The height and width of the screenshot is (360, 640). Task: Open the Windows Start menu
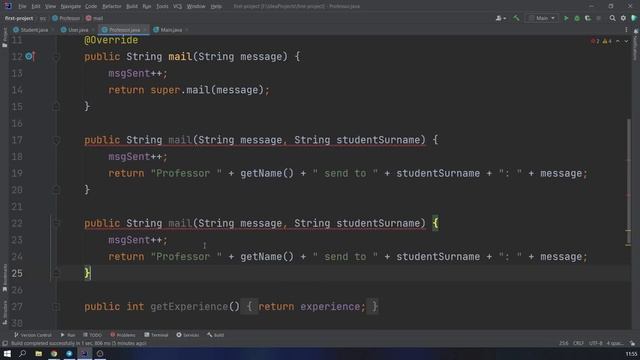tap(7, 353)
